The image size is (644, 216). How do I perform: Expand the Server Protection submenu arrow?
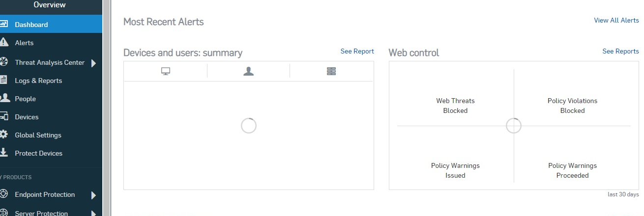click(x=93, y=214)
